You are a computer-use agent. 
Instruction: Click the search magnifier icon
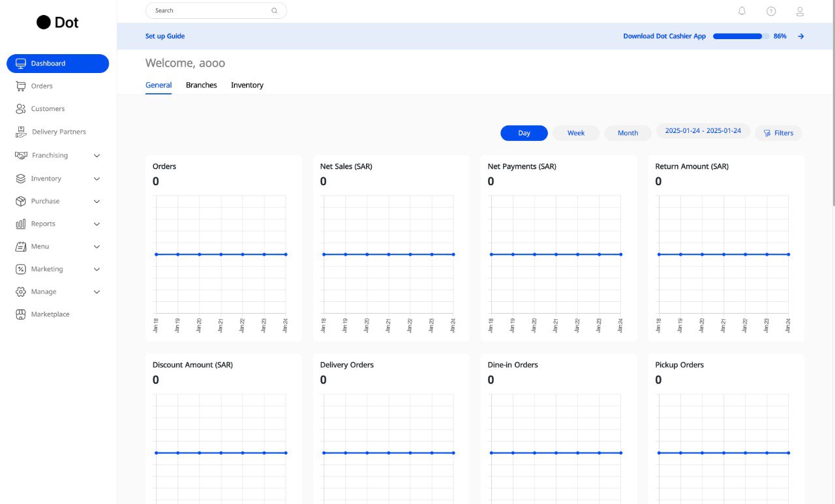pos(274,10)
